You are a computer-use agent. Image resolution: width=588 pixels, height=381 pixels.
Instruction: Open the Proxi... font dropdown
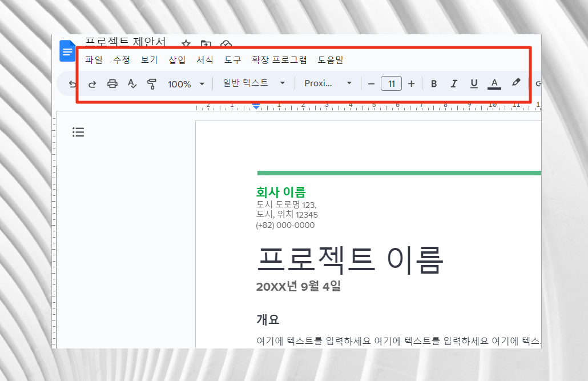point(328,83)
